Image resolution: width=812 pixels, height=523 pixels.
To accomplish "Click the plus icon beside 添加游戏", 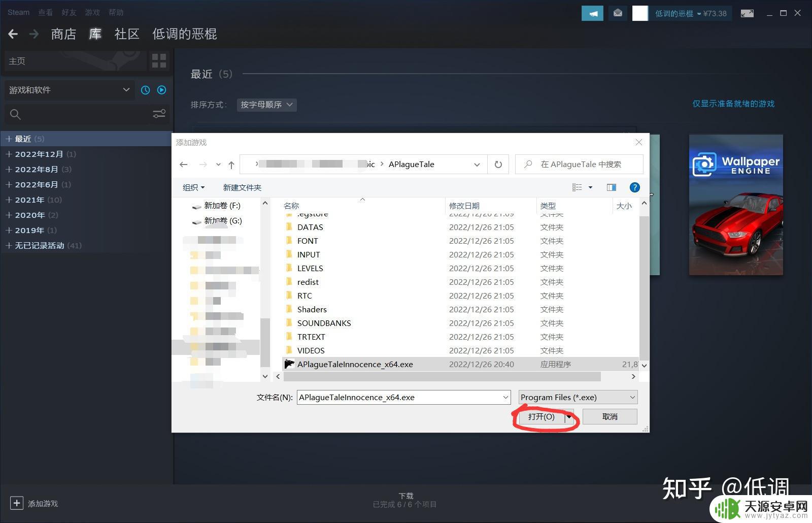I will coord(16,503).
